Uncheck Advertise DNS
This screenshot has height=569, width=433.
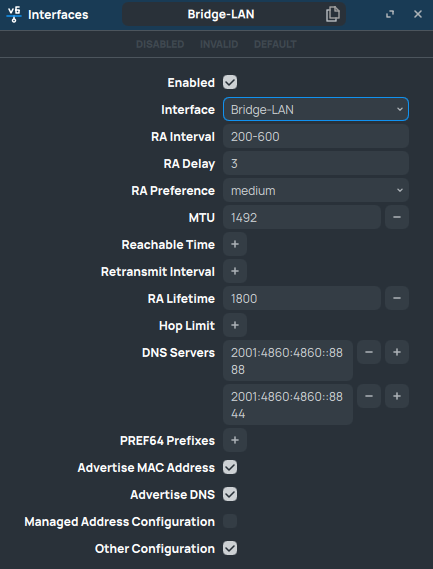click(230, 494)
